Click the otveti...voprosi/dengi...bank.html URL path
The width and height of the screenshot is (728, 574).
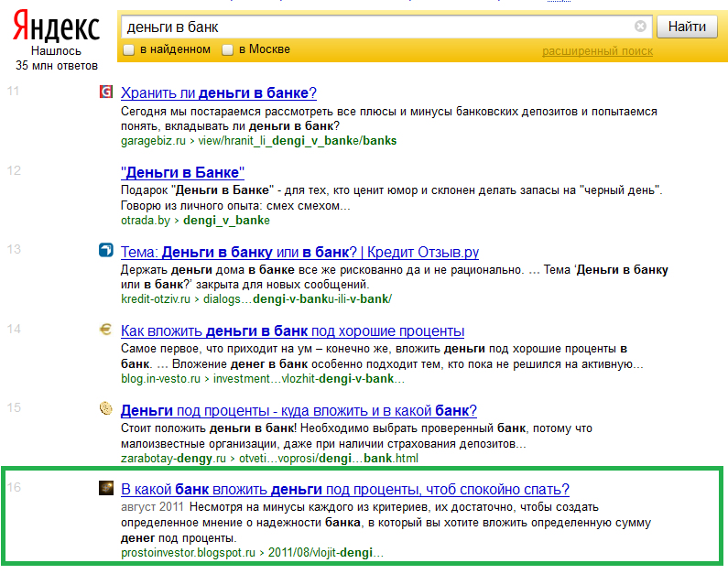tap(328, 459)
